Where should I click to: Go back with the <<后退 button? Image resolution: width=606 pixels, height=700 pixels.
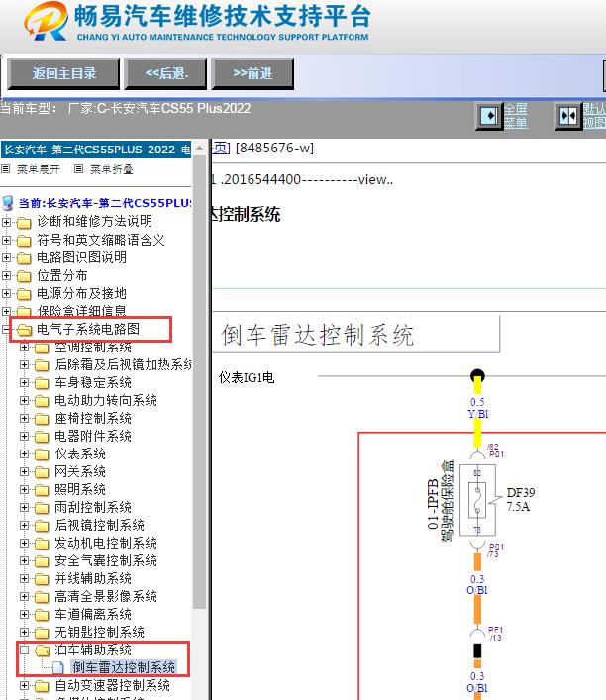pyautogui.click(x=166, y=73)
